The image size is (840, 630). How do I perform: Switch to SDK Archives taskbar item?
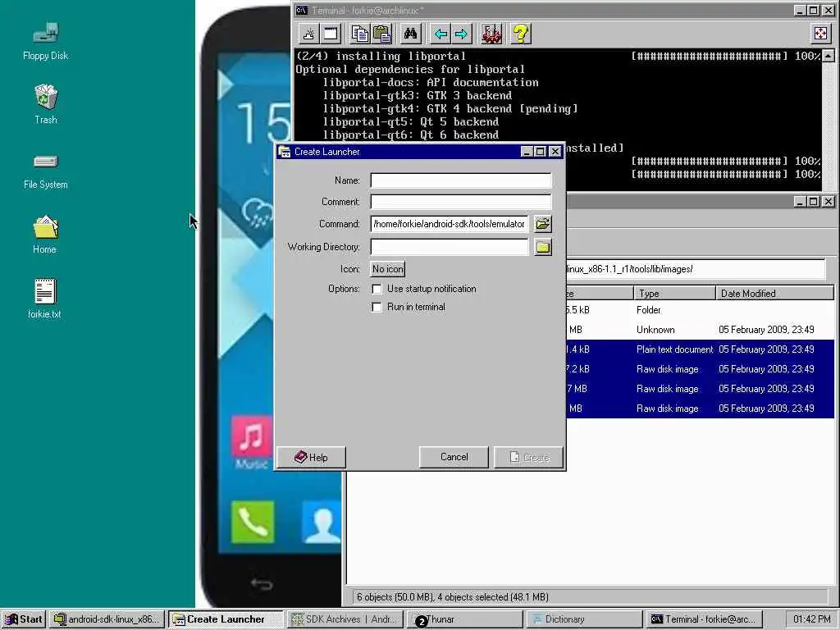coord(345,619)
